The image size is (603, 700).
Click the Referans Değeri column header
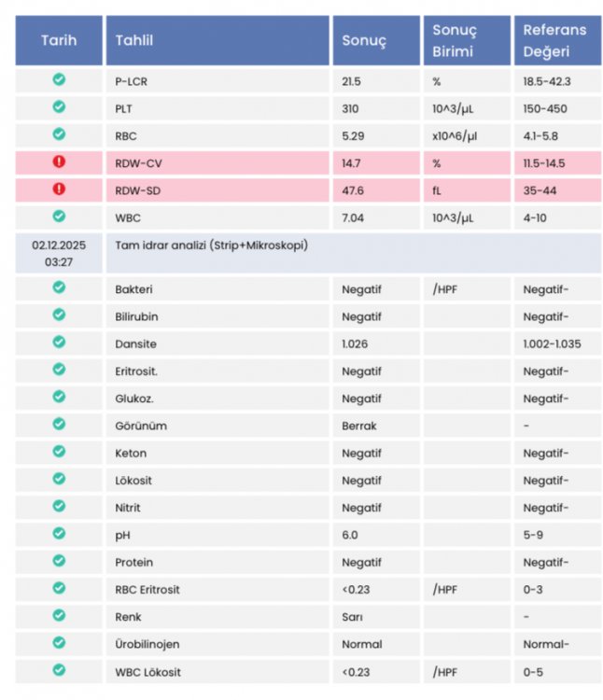558,41
